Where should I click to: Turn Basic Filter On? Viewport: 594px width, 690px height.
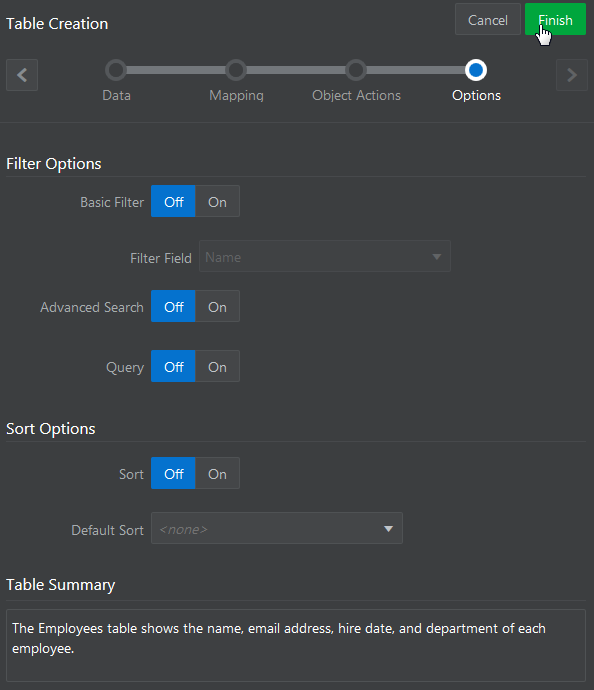(x=217, y=202)
